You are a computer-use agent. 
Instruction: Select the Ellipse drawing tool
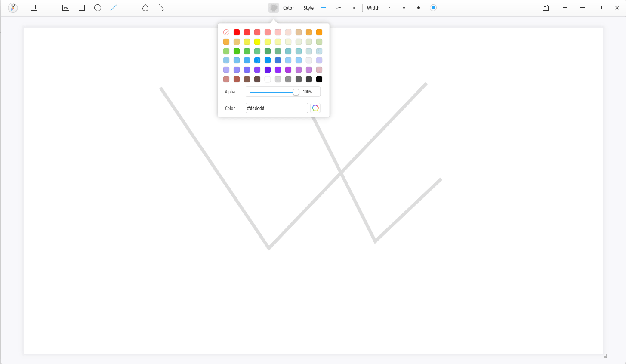pos(98,8)
